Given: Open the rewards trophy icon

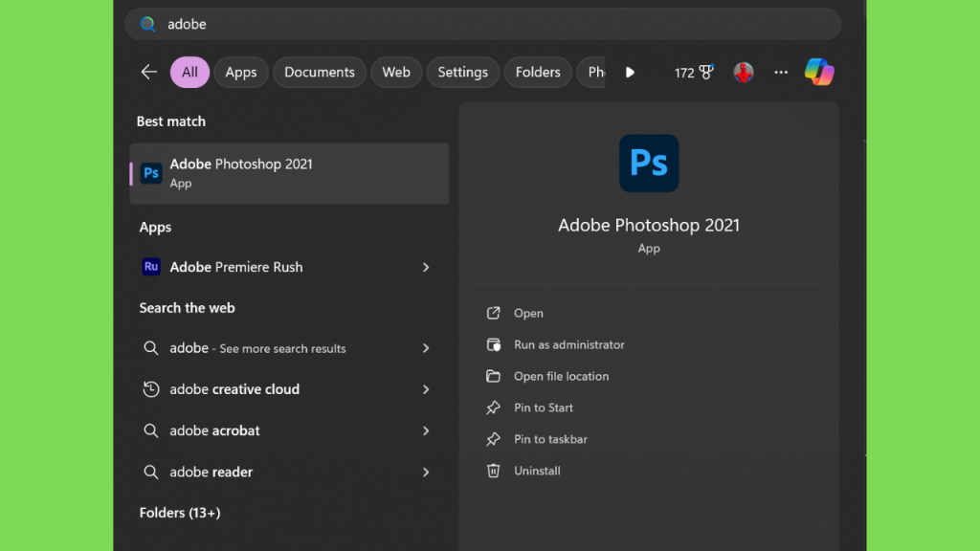Looking at the screenshot, I should coord(707,72).
